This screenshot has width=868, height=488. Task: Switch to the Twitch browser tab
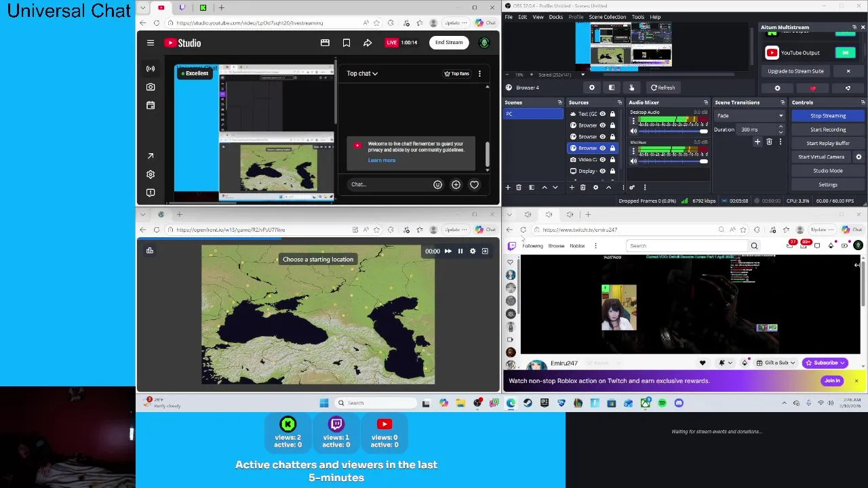tap(182, 7)
